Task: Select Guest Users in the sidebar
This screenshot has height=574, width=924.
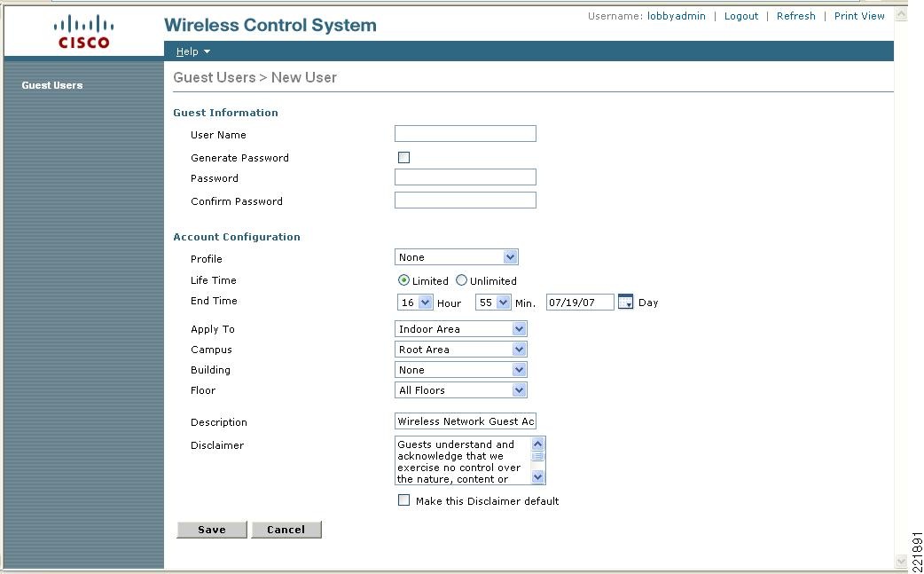Action: tap(51, 85)
